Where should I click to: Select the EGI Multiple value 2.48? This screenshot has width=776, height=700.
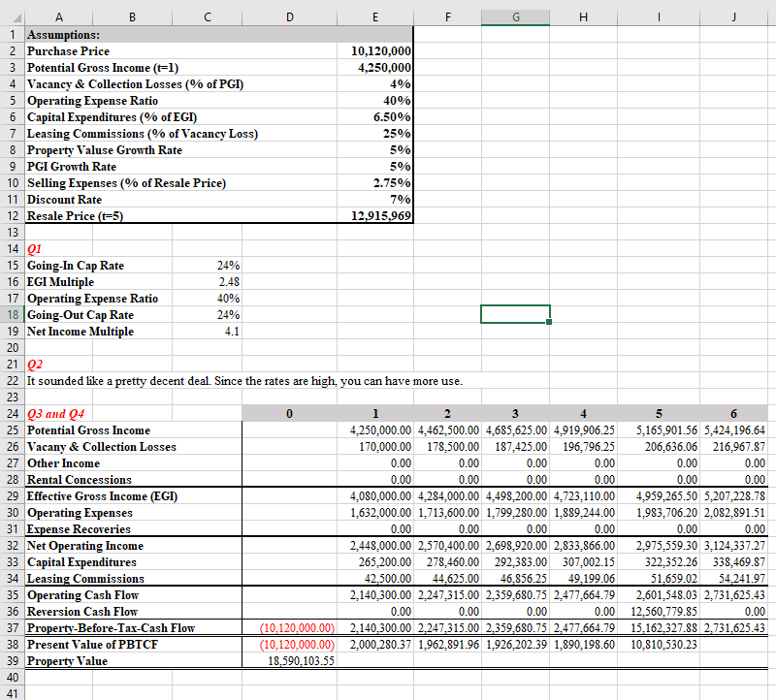tap(228, 281)
